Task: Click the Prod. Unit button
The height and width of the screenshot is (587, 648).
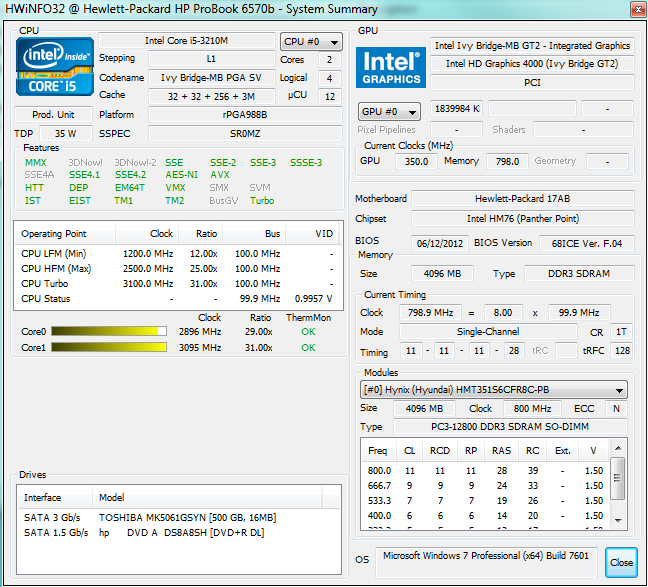Action: click(x=53, y=114)
